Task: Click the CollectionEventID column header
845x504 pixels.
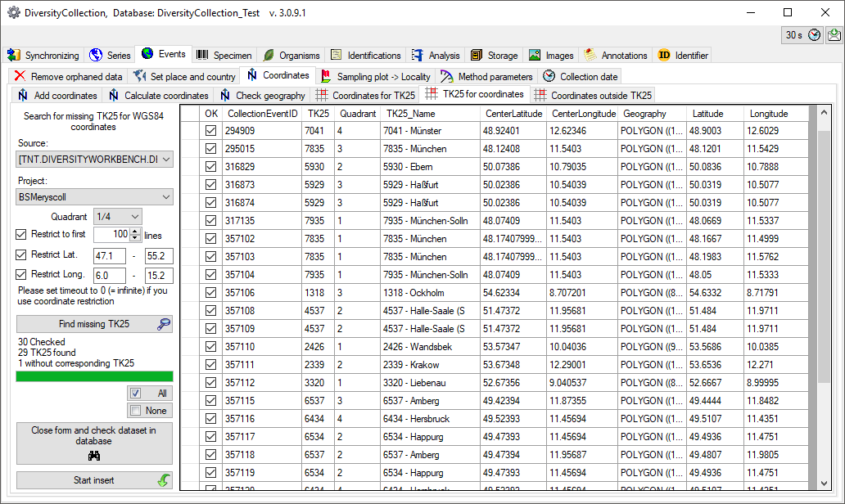Action: click(x=262, y=114)
